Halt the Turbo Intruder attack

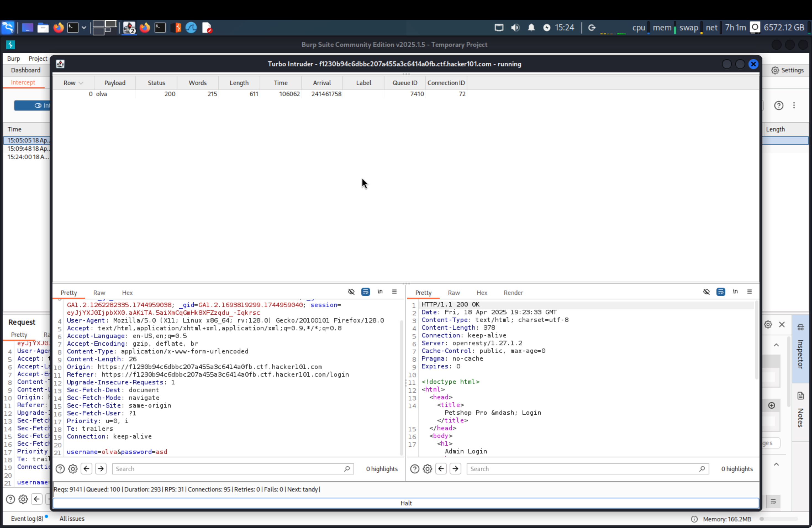coord(406,503)
